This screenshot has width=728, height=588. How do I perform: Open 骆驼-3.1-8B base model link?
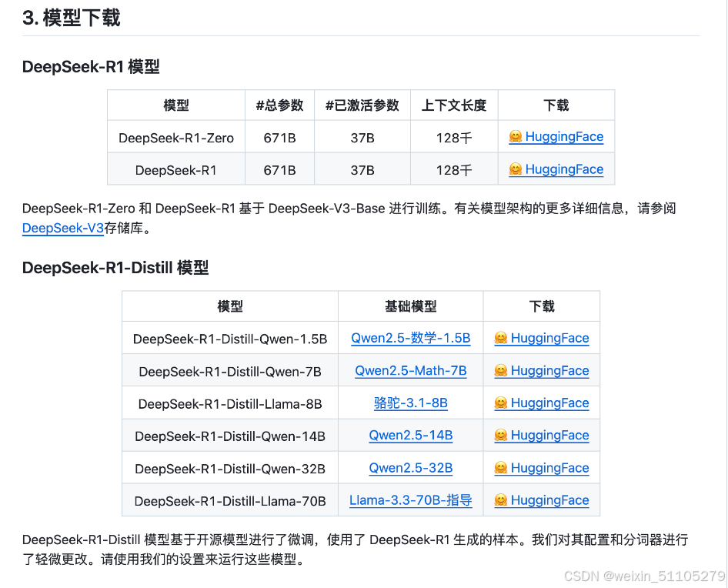[x=410, y=403]
